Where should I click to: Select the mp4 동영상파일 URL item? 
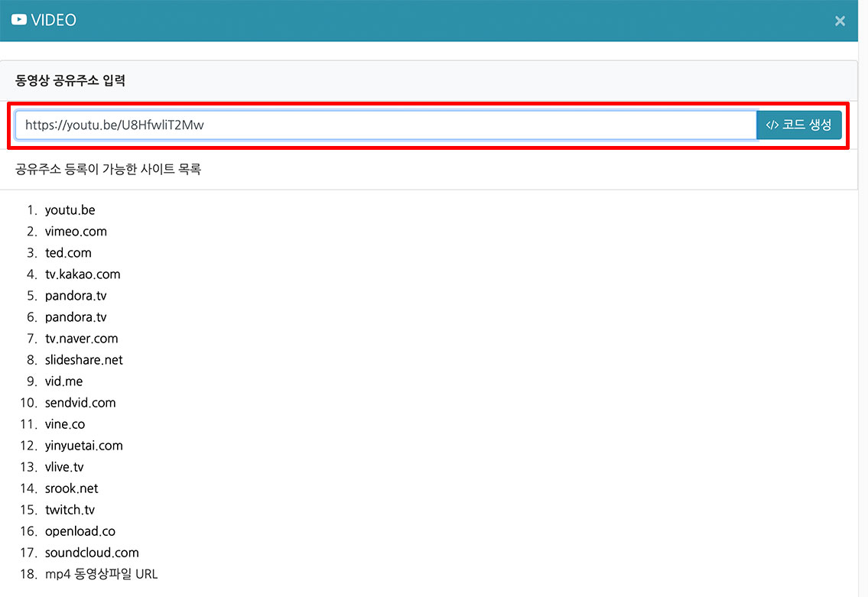[x=101, y=574]
